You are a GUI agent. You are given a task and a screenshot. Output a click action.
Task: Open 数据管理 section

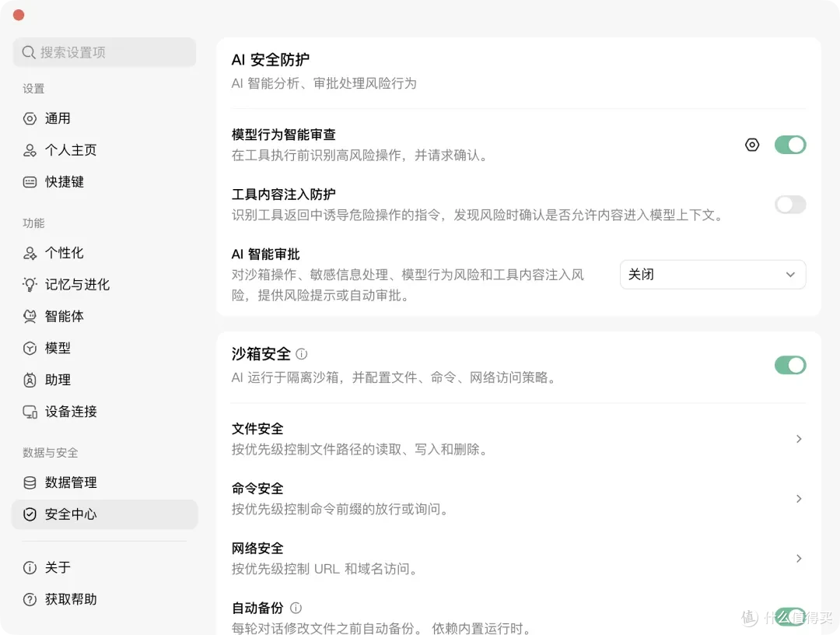click(x=104, y=482)
